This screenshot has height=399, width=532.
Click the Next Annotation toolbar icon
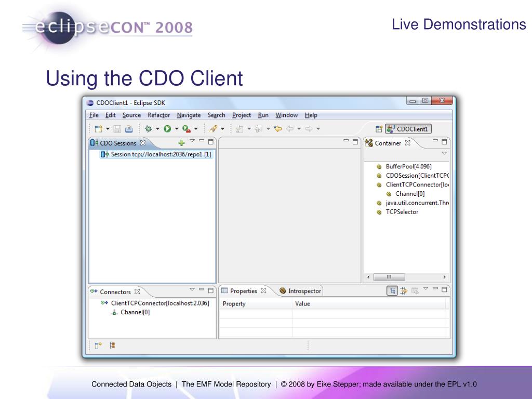(240, 129)
